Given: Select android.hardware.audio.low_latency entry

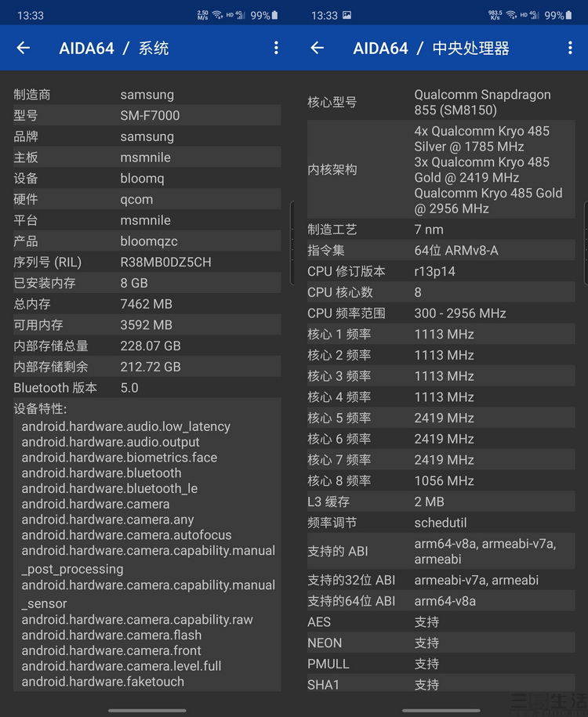Looking at the screenshot, I should tap(126, 426).
